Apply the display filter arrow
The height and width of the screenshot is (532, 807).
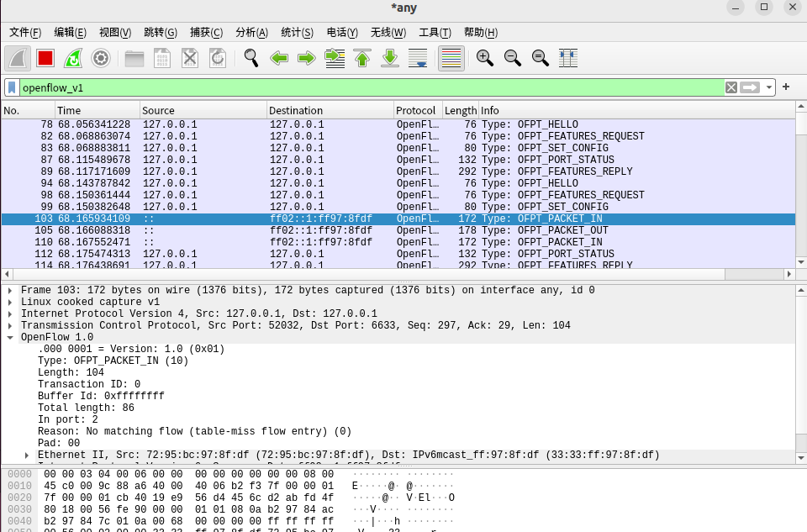[750, 87]
